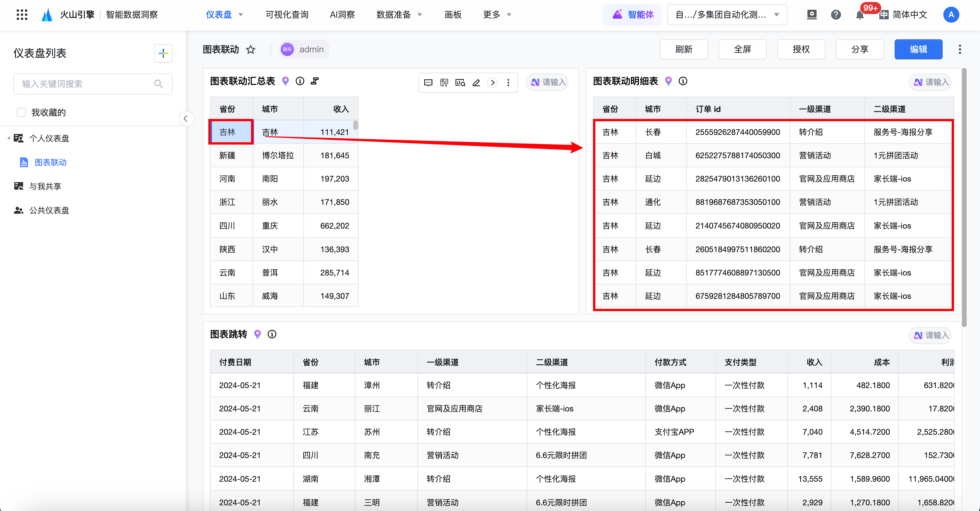Click the lightbulb insight icon next to 图表跳转
Image resolution: width=980 pixels, height=511 pixels.
(x=258, y=334)
